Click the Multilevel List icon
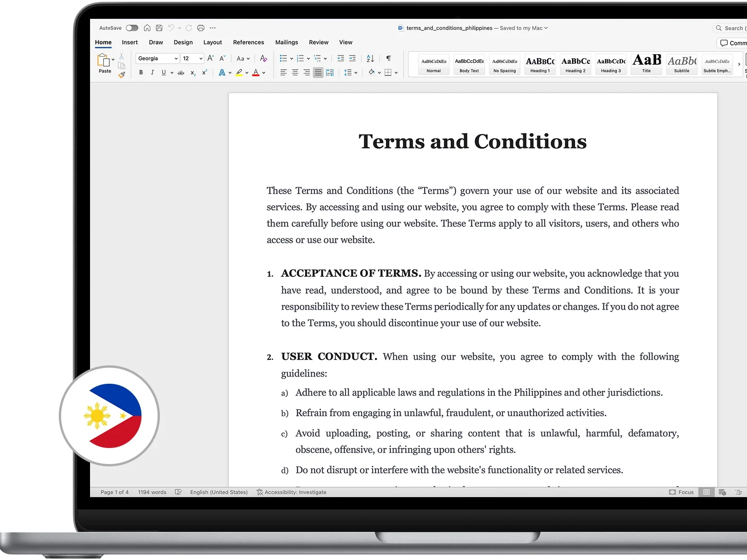This screenshot has height=560, width=747. [317, 58]
